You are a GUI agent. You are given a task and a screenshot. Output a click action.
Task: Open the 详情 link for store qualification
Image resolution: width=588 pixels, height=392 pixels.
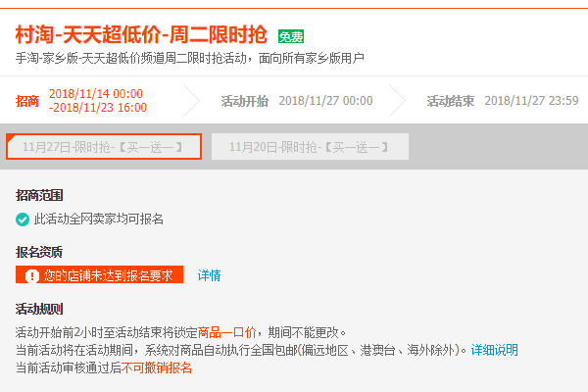click(210, 275)
